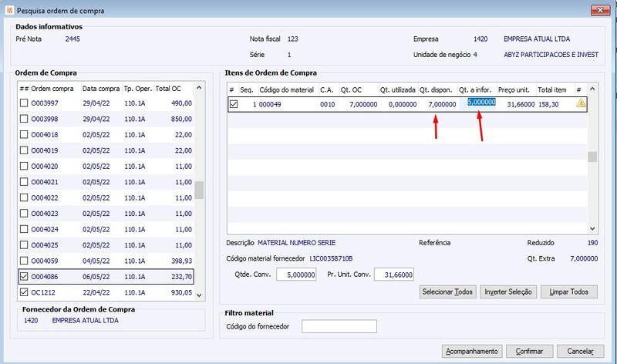
Task: Click down arrow of order list scrollbar
Action: 199,295
